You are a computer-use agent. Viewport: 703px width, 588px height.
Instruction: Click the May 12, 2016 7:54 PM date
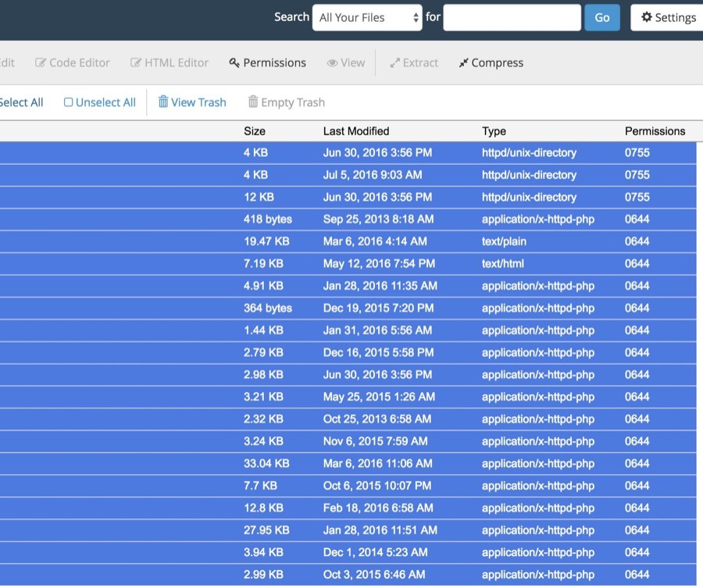379,263
